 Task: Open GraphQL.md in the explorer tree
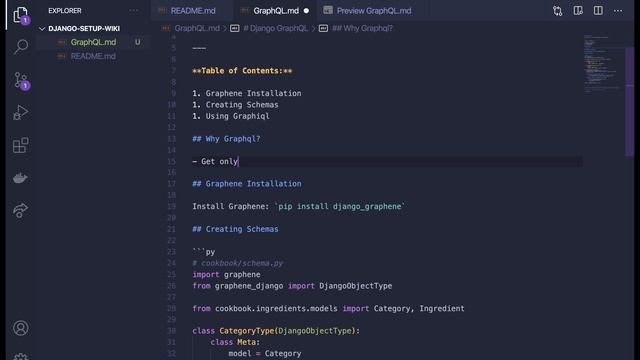93,42
